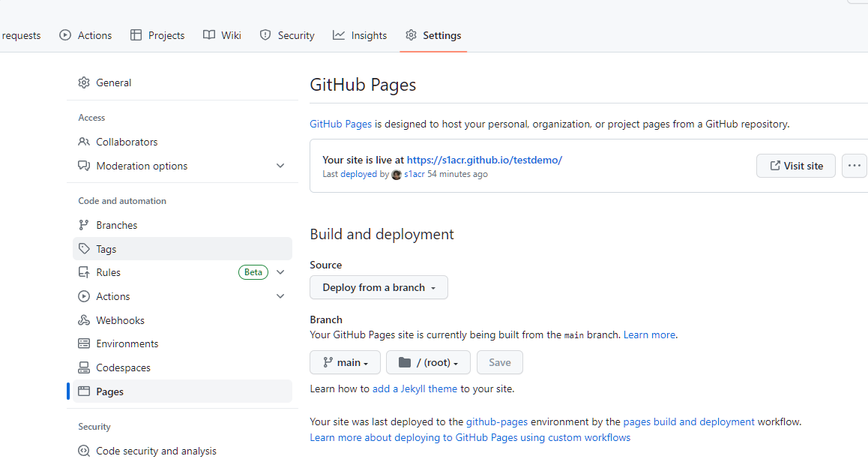Open the three-dot menu beside Visit site
The width and height of the screenshot is (868, 468).
[x=854, y=166]
